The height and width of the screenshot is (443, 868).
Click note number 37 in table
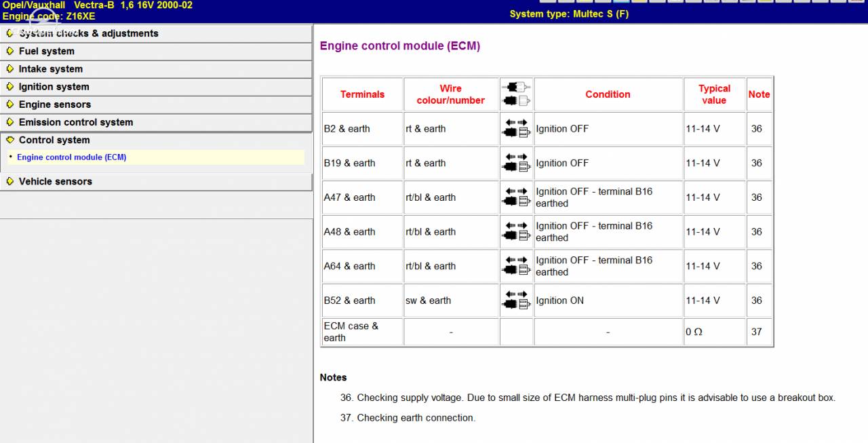(x=756, y=332)
